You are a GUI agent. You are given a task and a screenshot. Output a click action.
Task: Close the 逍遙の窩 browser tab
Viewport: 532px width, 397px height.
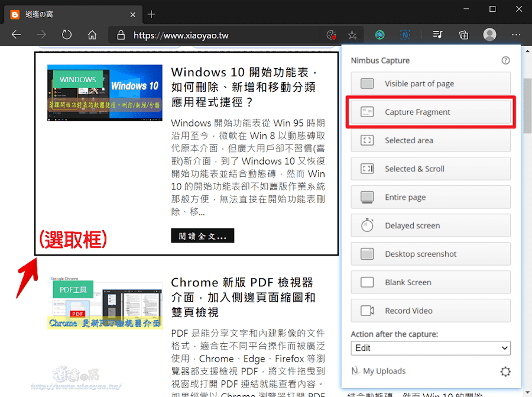tap(132, 15)
